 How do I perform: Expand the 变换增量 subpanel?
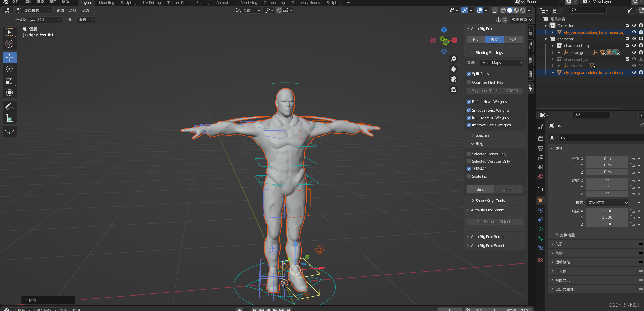[567, 235]
